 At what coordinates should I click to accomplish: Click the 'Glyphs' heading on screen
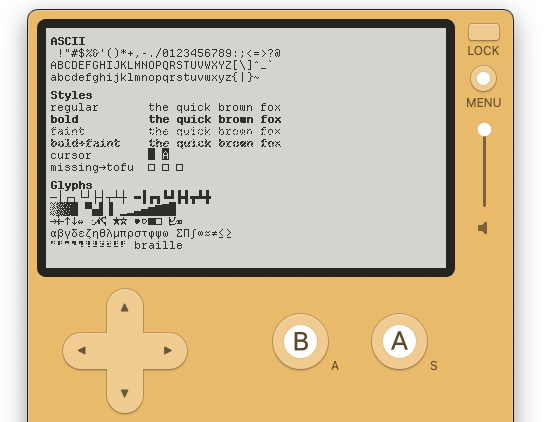pyautogui.click(x=71, y=185)
